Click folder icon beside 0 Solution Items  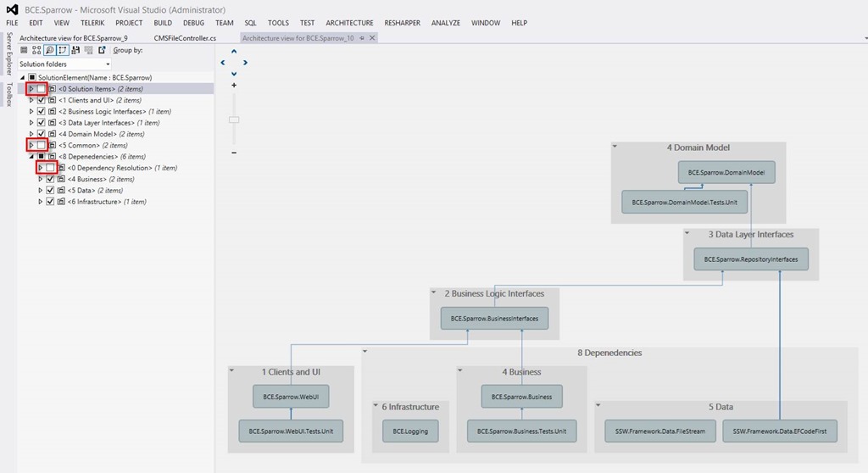tap(52, 89)
